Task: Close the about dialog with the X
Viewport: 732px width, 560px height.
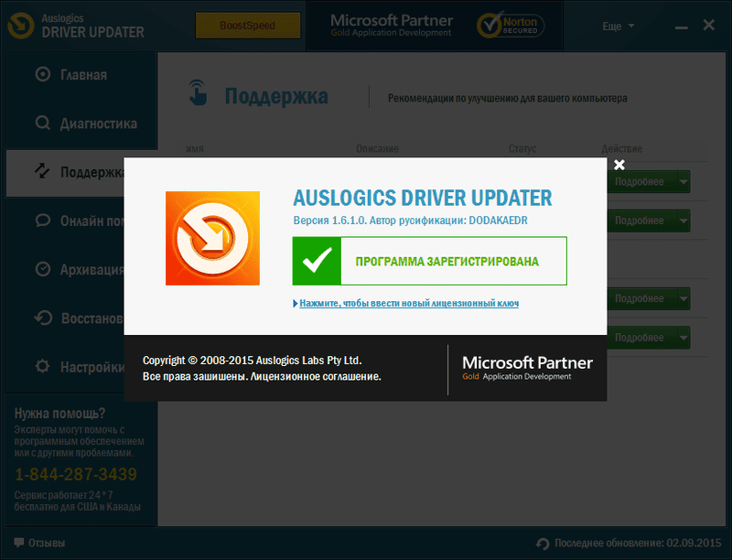Action: 619,165
